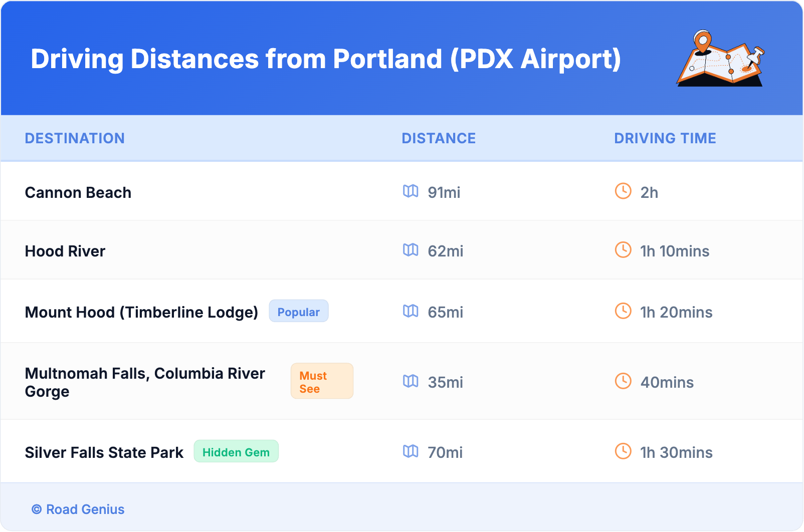The image size is (804, 532).
Task: Click the map icon beside 91mi
Action: pyautogui.click(x=411, y=191)
